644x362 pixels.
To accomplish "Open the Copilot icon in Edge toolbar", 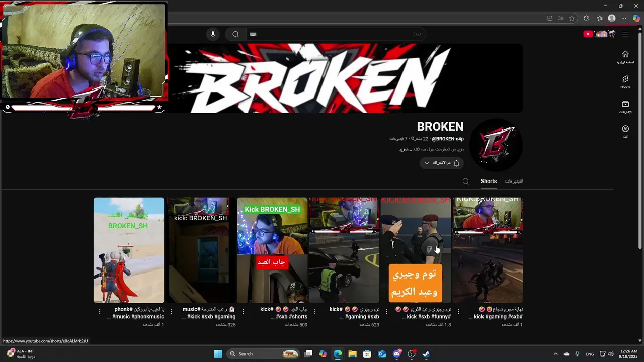I will pyautogui.click(x=636, y=18).
